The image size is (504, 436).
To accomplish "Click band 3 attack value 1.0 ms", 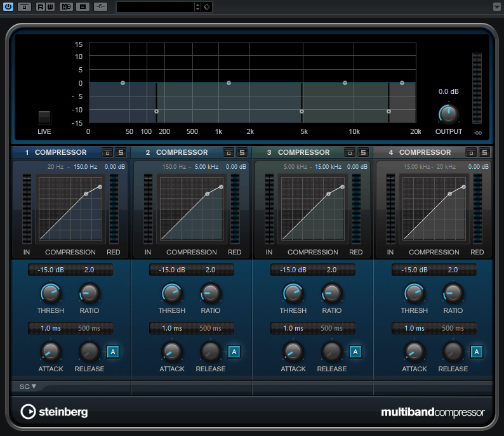I will (293, 328).
